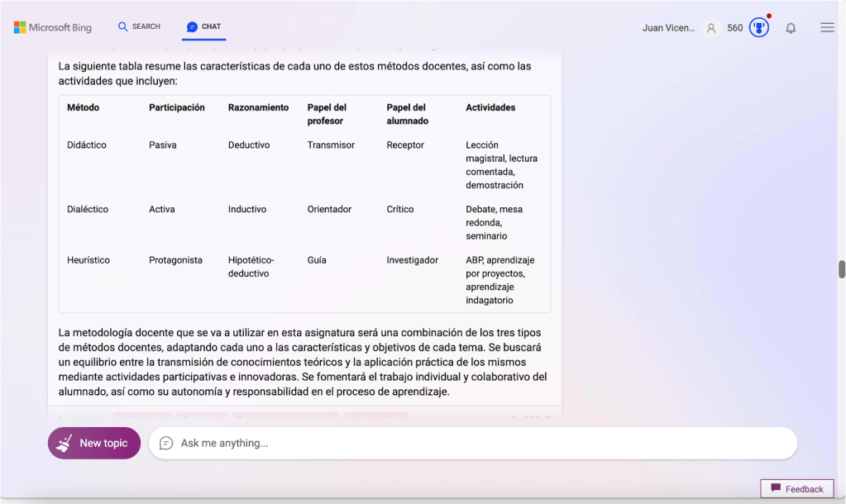Select the CHAT tab label

click(212, 26)
